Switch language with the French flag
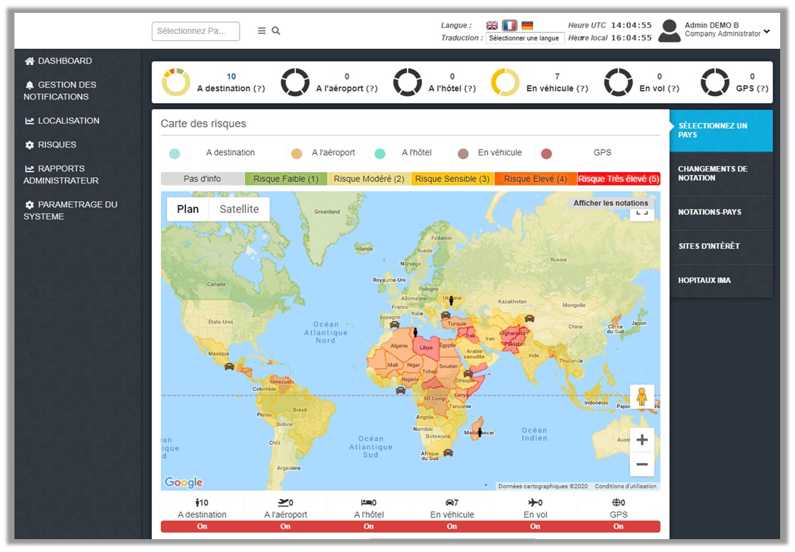795x552 pixels. coord(510,25)
